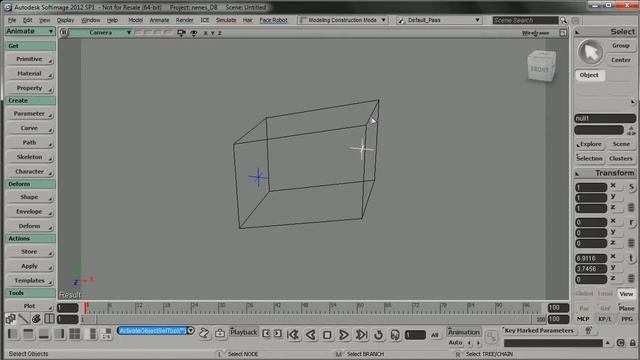Viewport: 640px width, 360px height.
Task: Click Key Marked Parameters button
Action: tap(539, 330)
